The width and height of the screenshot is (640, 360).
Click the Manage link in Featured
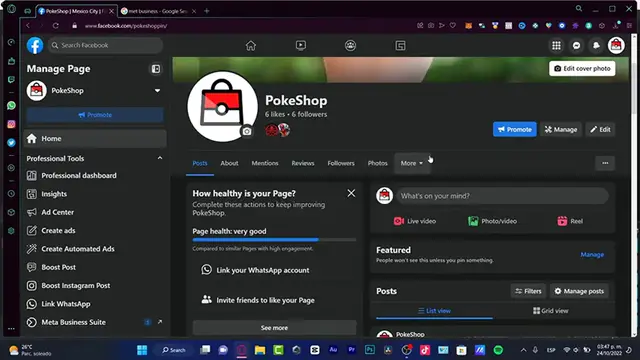pos(592,255)
